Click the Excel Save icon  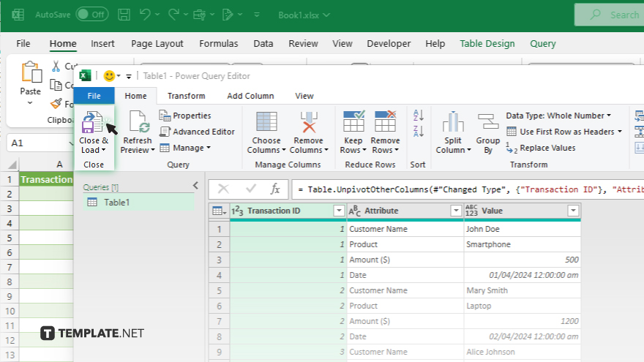click(124, 15)
